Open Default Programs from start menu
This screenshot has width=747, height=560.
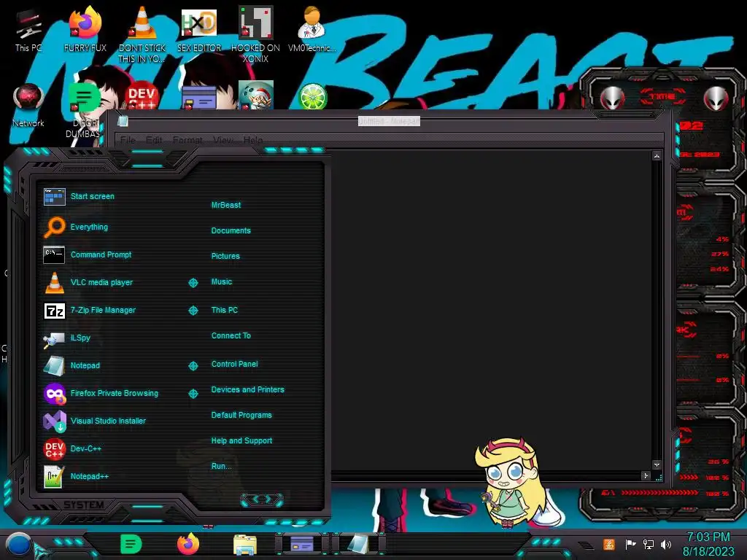tap(241, 415)
